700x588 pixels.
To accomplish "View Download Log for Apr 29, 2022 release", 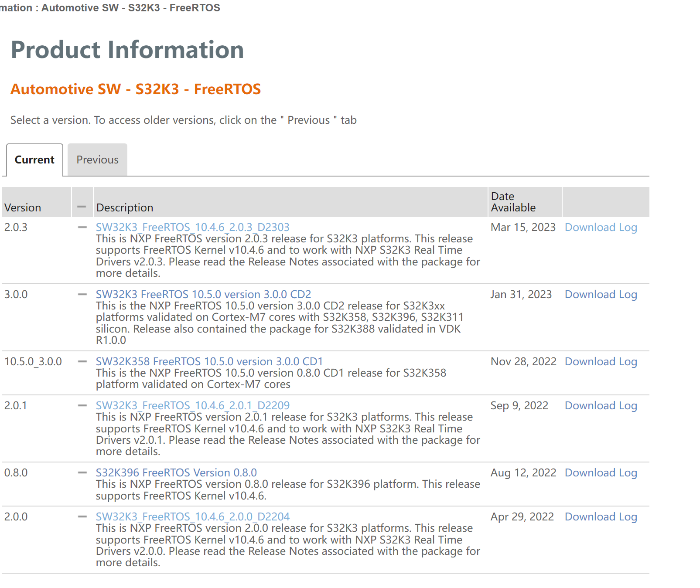I will click(x=601, y=517).
